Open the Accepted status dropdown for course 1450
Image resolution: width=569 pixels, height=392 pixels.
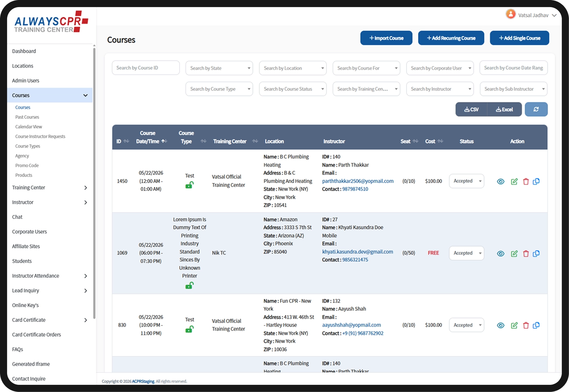click(466, 181)
